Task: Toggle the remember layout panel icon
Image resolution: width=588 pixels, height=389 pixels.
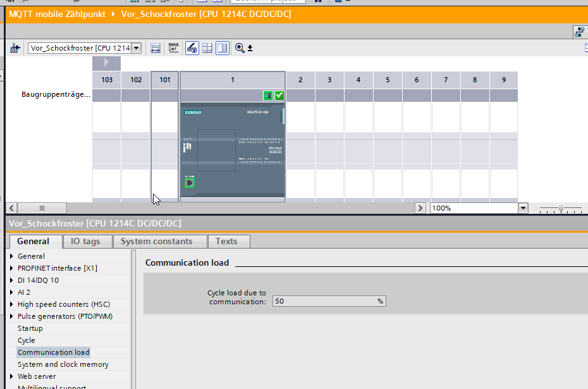Action: pos(223,48)
